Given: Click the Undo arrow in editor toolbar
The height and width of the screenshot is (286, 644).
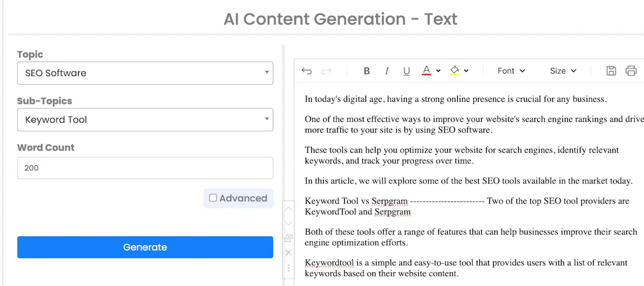Looking at the screenshot, I should pyautogui.click(x=306, y=71).
